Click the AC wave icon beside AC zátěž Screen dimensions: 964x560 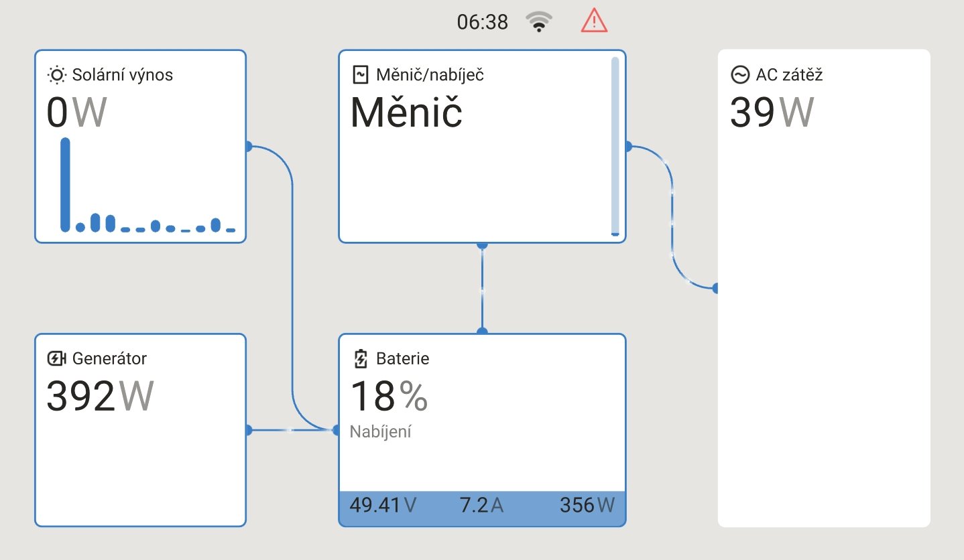point(739,75)
